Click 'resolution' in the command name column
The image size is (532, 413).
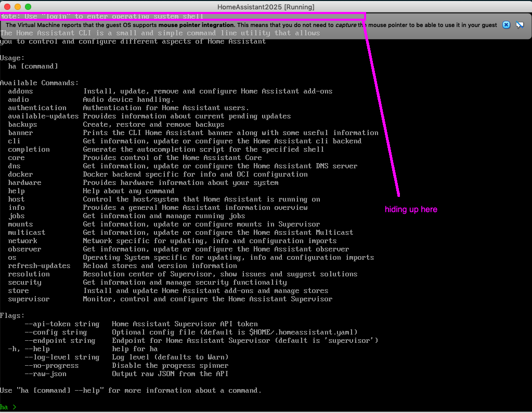point(29,274)
